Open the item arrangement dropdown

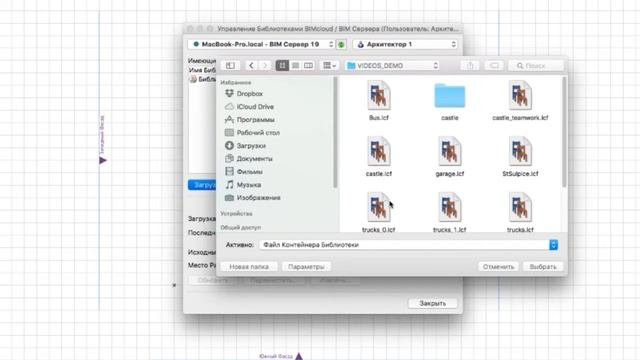329,65
